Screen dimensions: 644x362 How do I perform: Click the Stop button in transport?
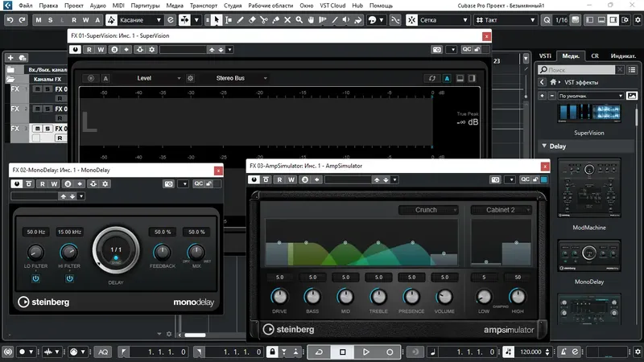click(343, 352)
